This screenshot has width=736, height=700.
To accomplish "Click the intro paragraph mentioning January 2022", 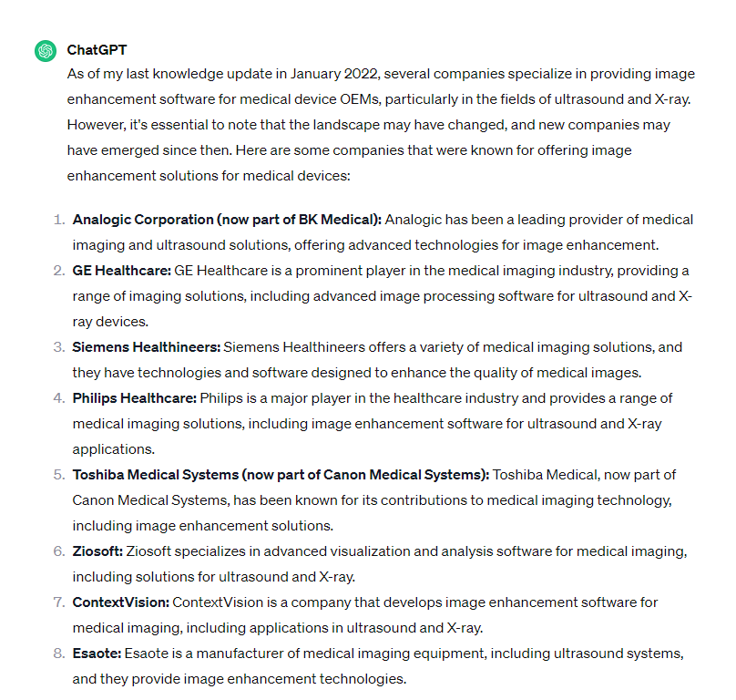I will [380, 124].
